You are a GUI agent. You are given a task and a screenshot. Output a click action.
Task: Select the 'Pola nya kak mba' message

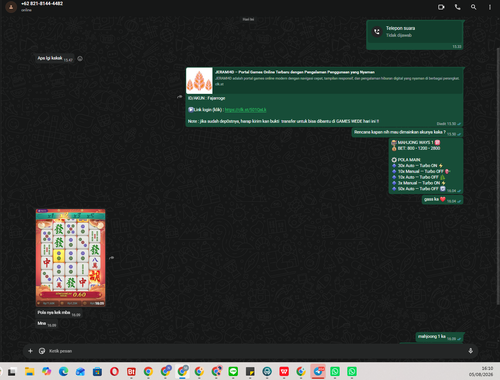pos(59,313)
